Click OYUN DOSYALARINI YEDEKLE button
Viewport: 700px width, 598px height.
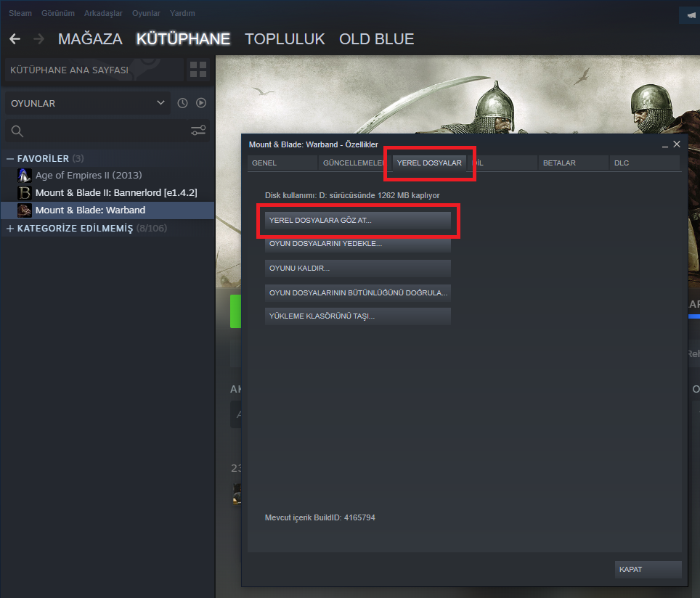pos(357,244)
